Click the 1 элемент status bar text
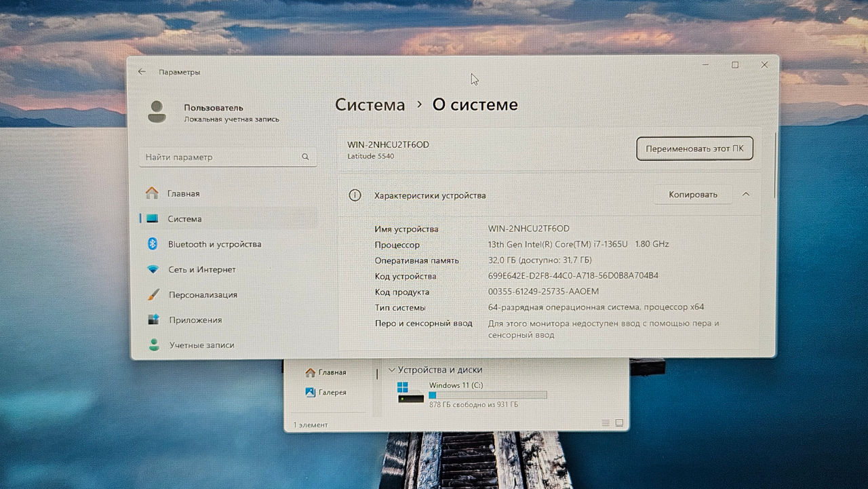 (x=311, y=425)
